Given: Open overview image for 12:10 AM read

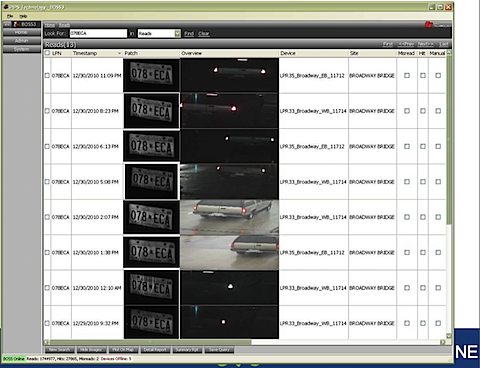Looking at the screenshot, I should pos(229,288).
